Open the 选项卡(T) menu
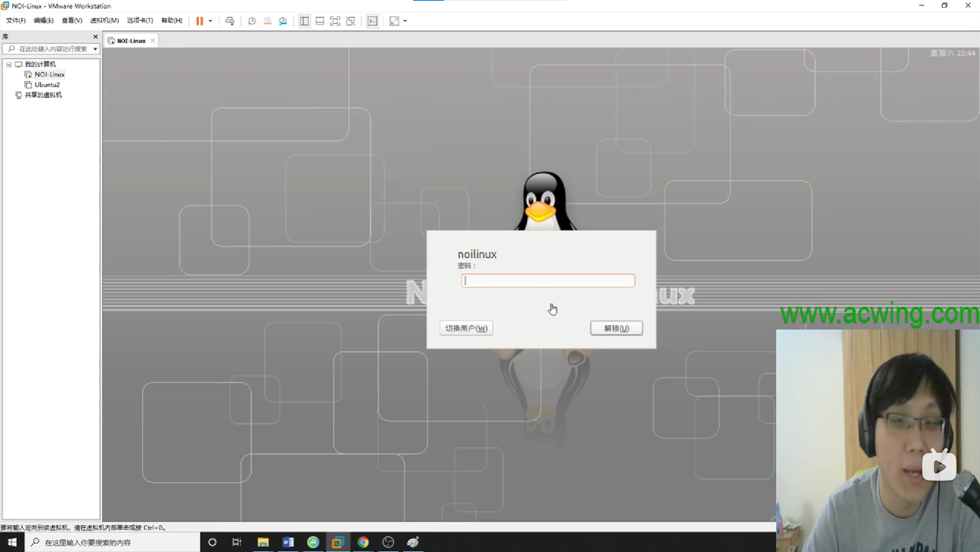Screen dimensions: 980x552 pyautogui.click(x=140, y=20)
